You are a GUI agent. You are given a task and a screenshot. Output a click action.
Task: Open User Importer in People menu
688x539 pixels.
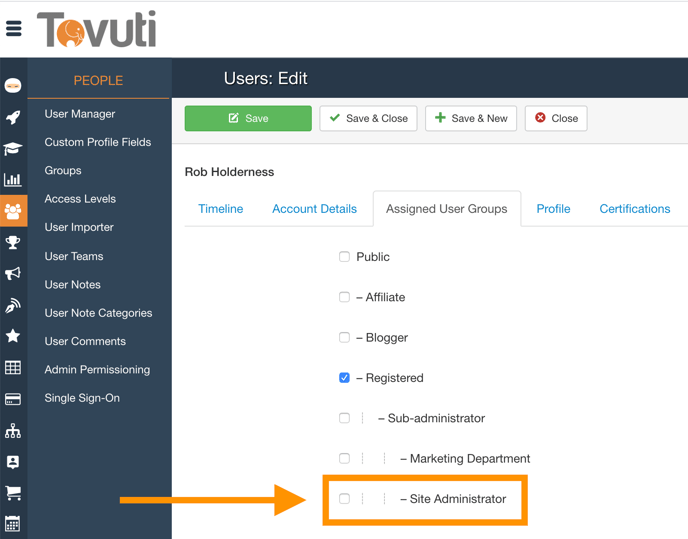click(x=79, y=227)
